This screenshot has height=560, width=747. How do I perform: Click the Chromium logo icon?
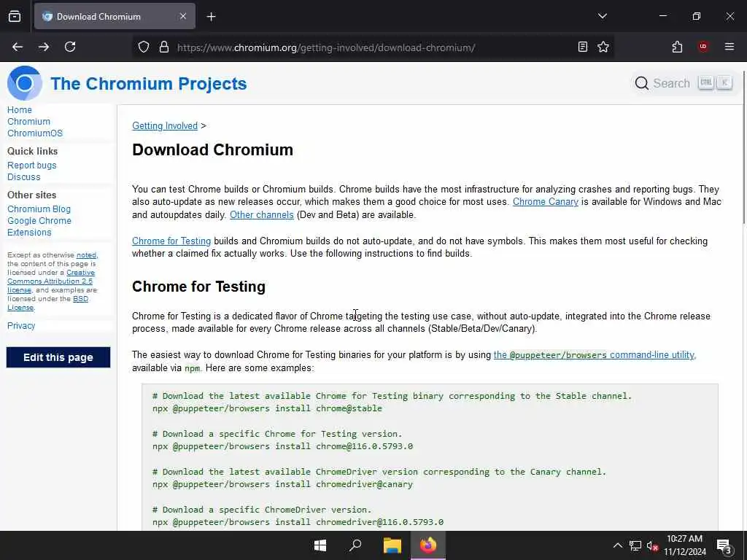coord(25,83)
